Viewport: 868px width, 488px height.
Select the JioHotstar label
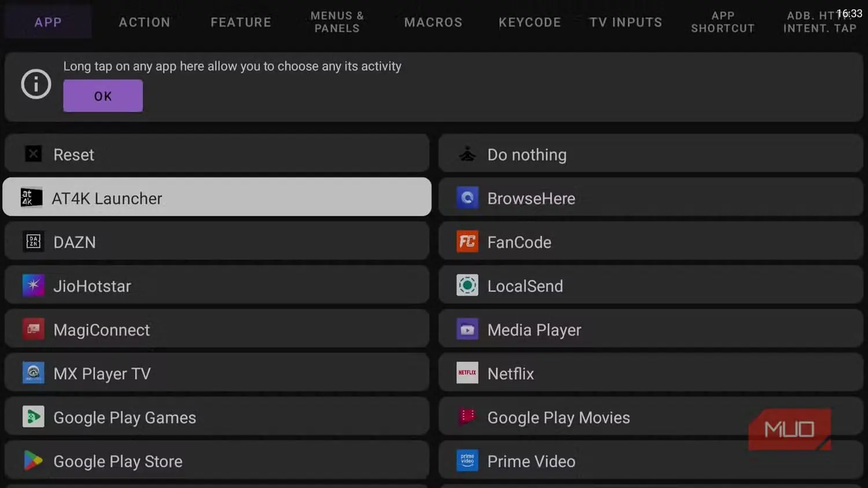[x=92, y=286]
